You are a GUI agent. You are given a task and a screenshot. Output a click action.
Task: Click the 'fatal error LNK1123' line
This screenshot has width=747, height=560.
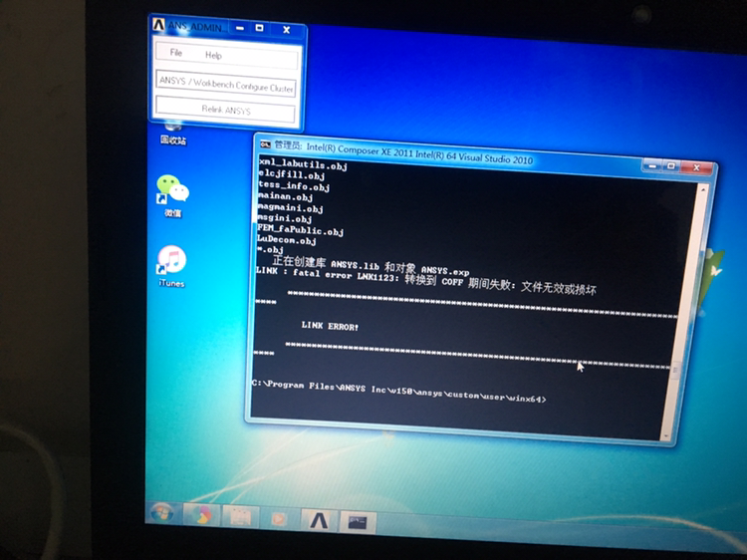coord(425,280)
